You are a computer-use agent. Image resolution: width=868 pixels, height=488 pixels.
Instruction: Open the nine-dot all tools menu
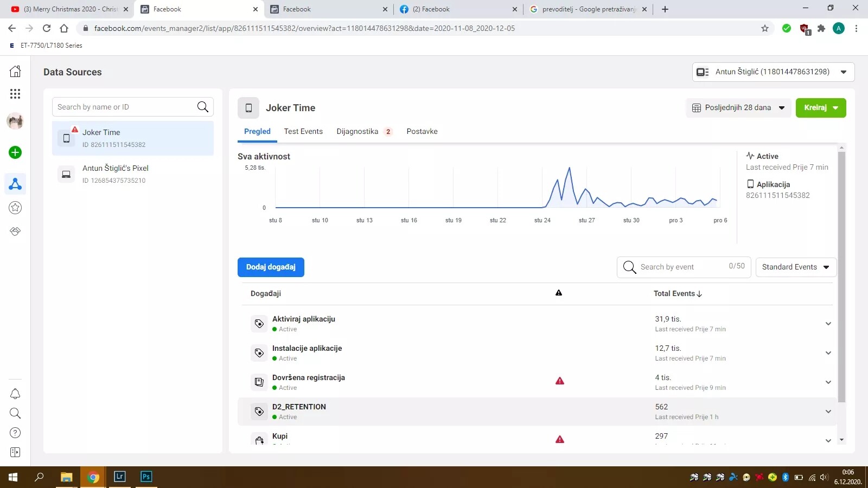pos(15,94)
